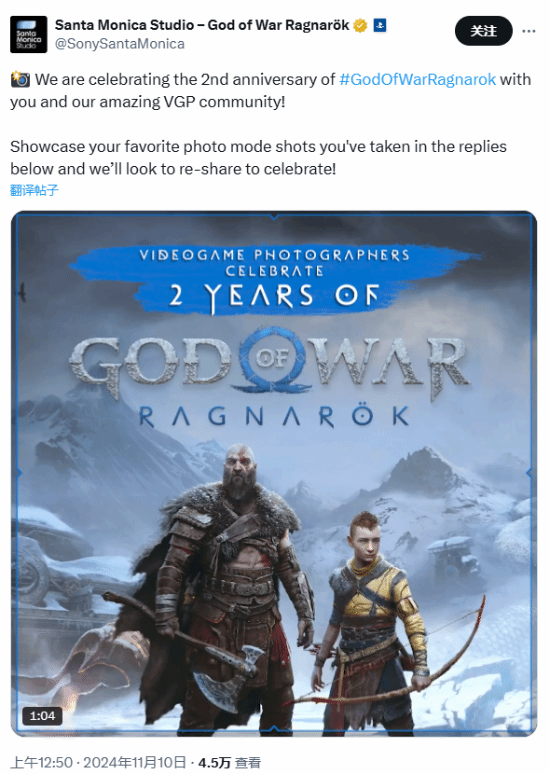
Task: Click the 1:04 video duration badge
Action: (42, 716)
